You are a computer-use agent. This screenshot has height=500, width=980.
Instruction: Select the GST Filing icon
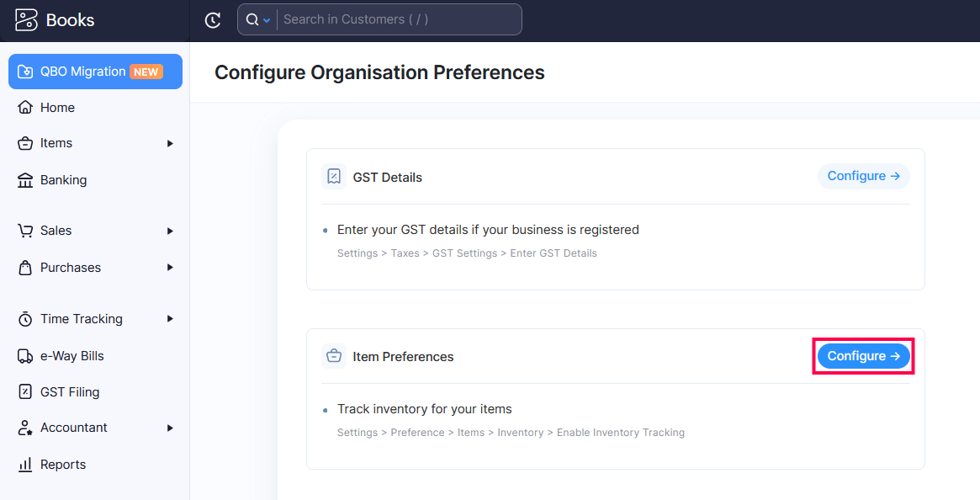point(24,391)
